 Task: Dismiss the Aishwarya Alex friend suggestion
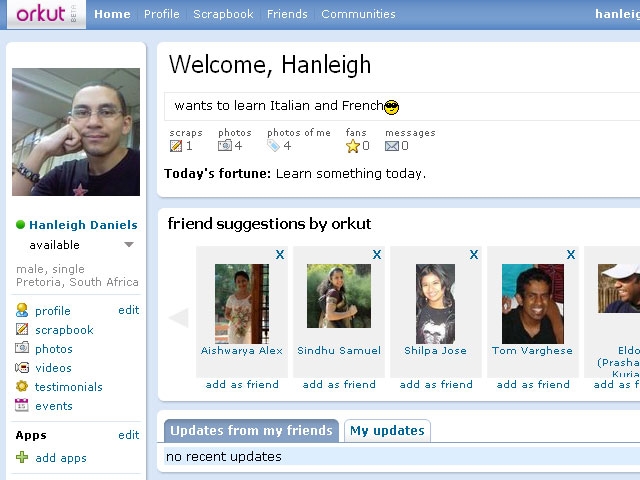(280, 255)
